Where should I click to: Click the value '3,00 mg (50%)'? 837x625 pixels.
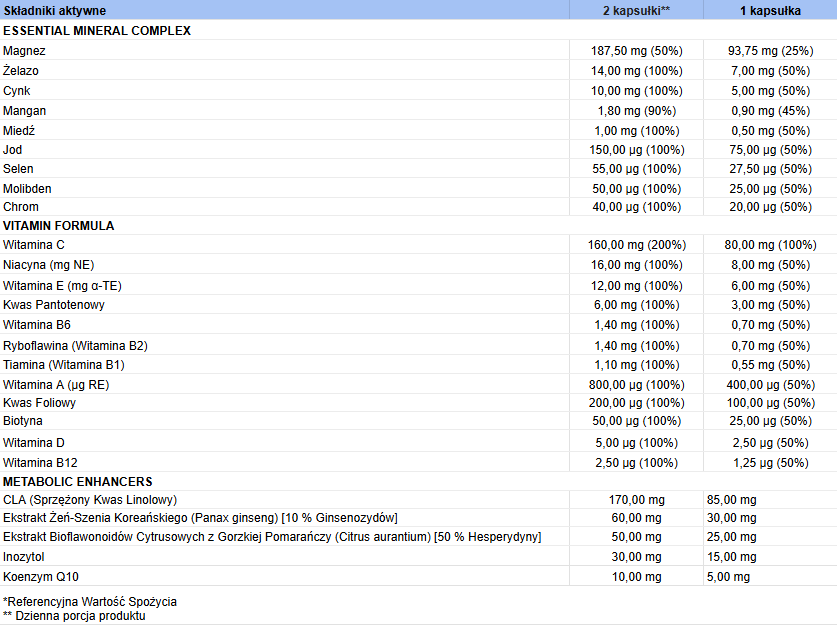770,305
